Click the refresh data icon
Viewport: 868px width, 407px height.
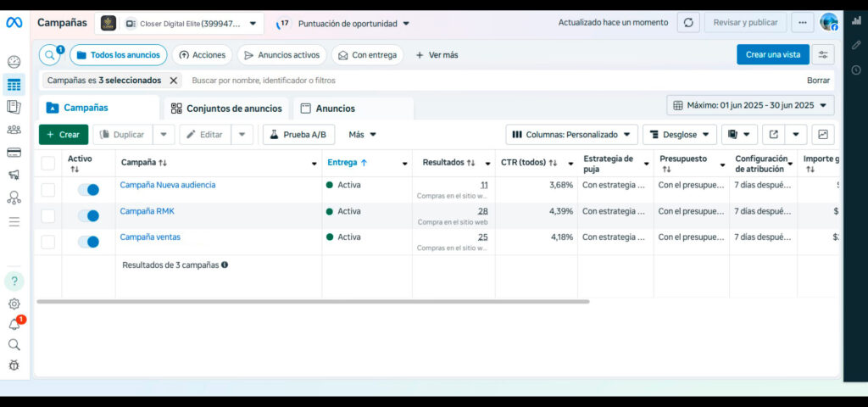coord(688,23)
